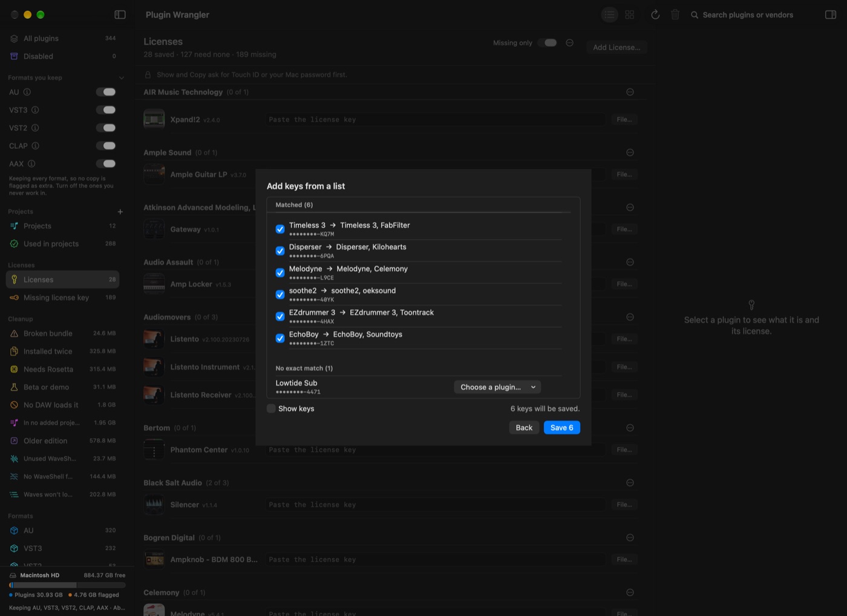Click the Add License button
Image resolution: width=847 pixels, height=616 pixels.
coord(616,47)
